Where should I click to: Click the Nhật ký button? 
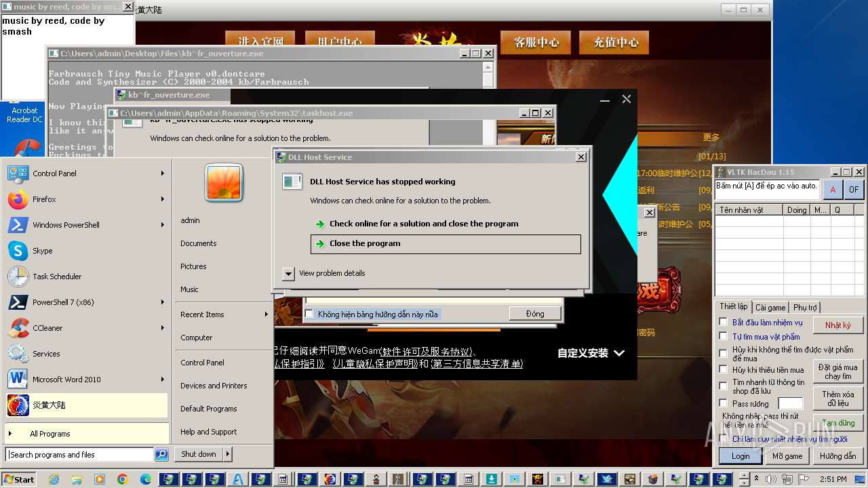click(838, 325)
